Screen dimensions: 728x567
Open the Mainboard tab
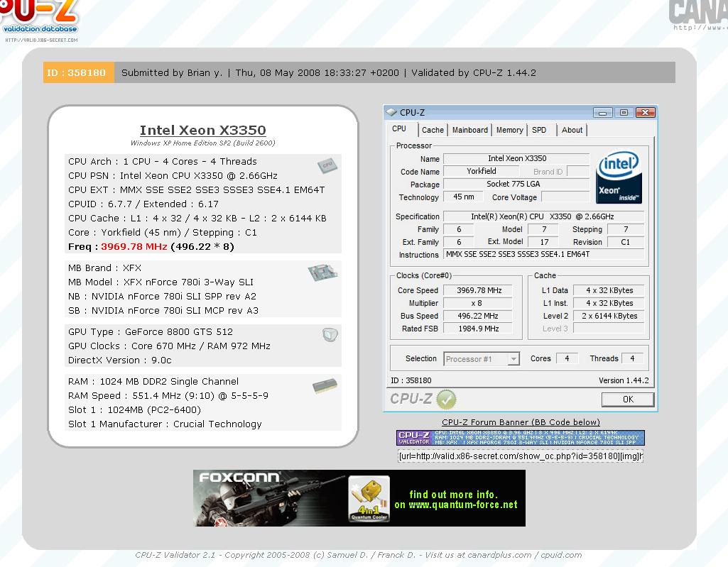point(470,131)
